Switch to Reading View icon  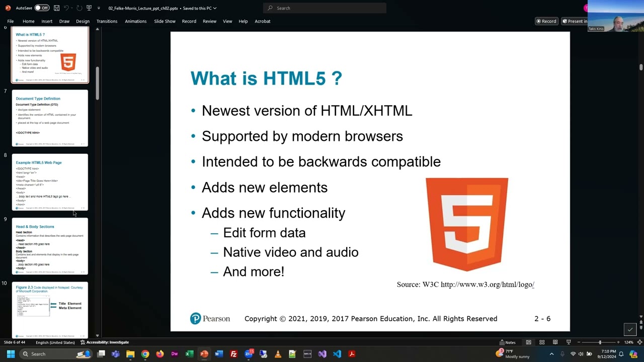555,342
